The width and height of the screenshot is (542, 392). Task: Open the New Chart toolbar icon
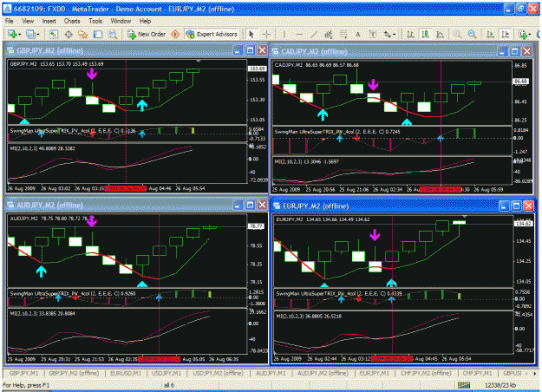[x=13, y=34]
